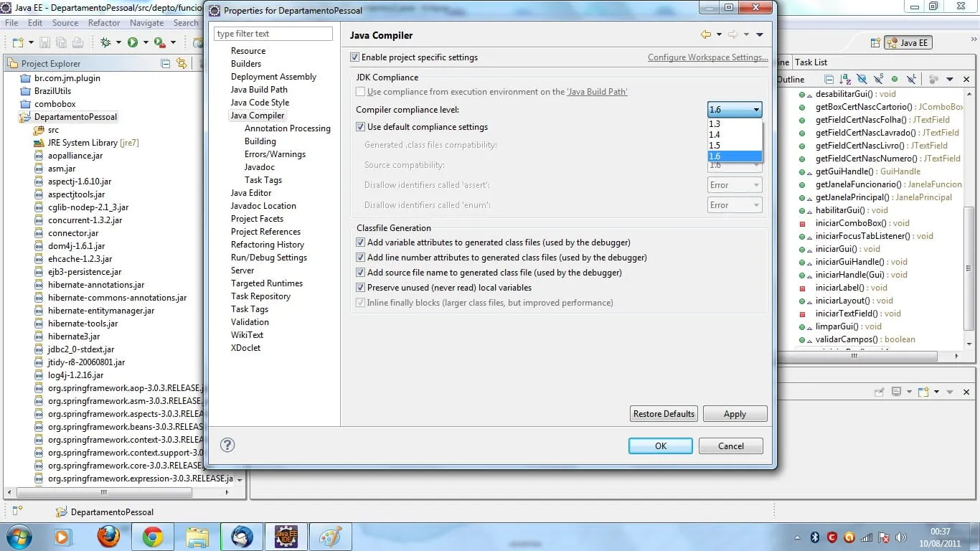The height and width of the screenshot is (551, 980).
Task: Toggle Hide Fields in Outline toolbar
Action: [862, 79]
